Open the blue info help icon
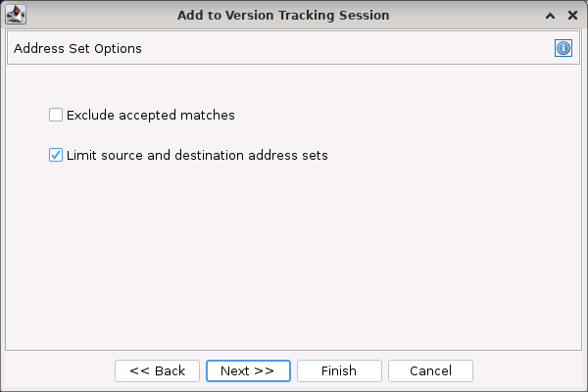 pyautogui.click(x=563, y=48)
